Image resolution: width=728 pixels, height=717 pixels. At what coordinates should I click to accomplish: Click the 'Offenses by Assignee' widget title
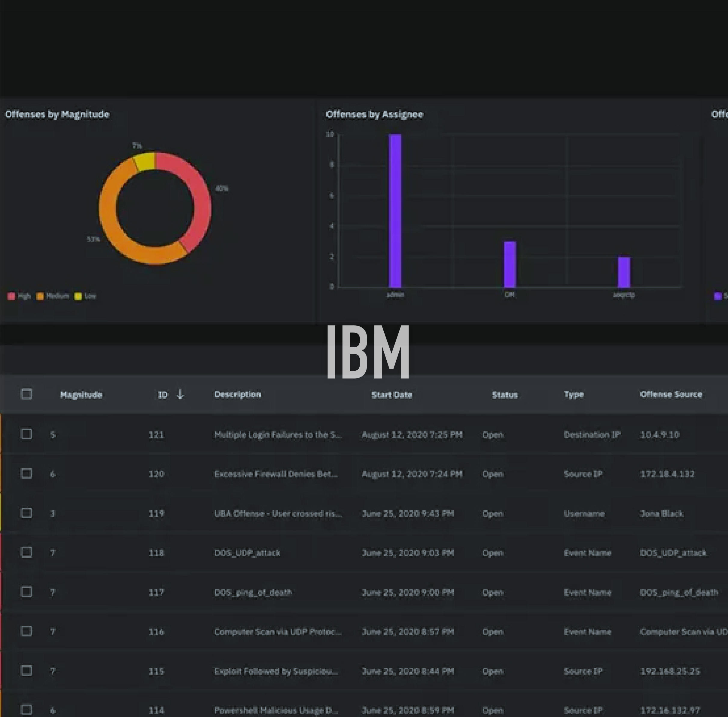374,115
